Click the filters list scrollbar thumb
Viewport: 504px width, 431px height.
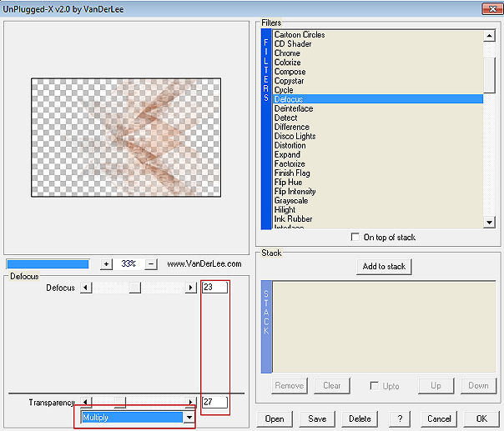(x=489, y=76)
